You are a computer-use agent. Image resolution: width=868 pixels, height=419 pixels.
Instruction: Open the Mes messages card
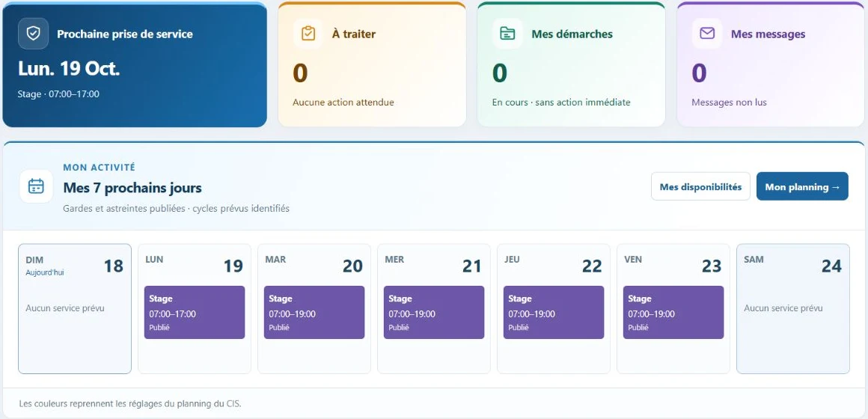[771, 65]
